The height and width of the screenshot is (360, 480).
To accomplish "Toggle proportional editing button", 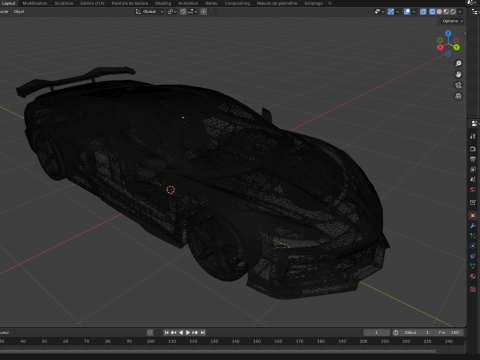I will [x=204, y=12].
